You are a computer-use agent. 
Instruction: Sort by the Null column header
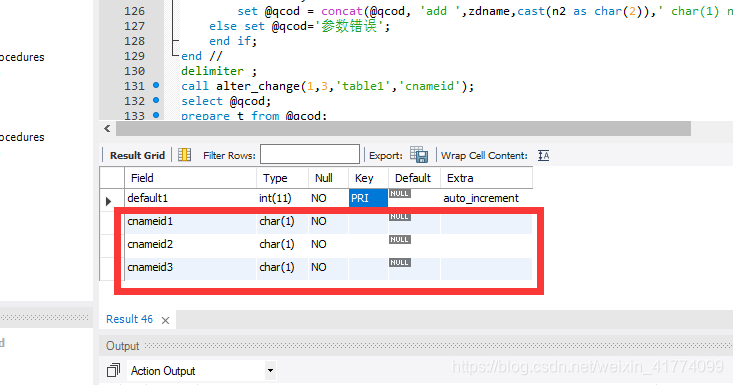click(x=328, y=178)
